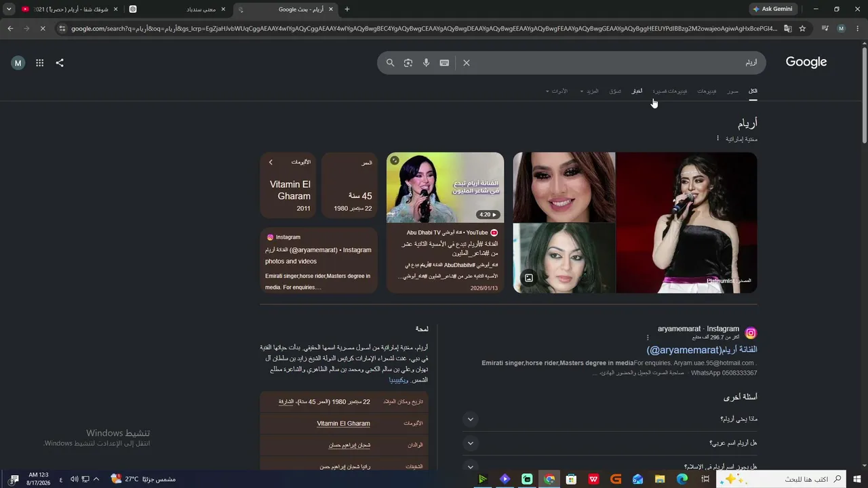
Task: Switch to the أخبار news tab
Action: (x=637, y=91)
